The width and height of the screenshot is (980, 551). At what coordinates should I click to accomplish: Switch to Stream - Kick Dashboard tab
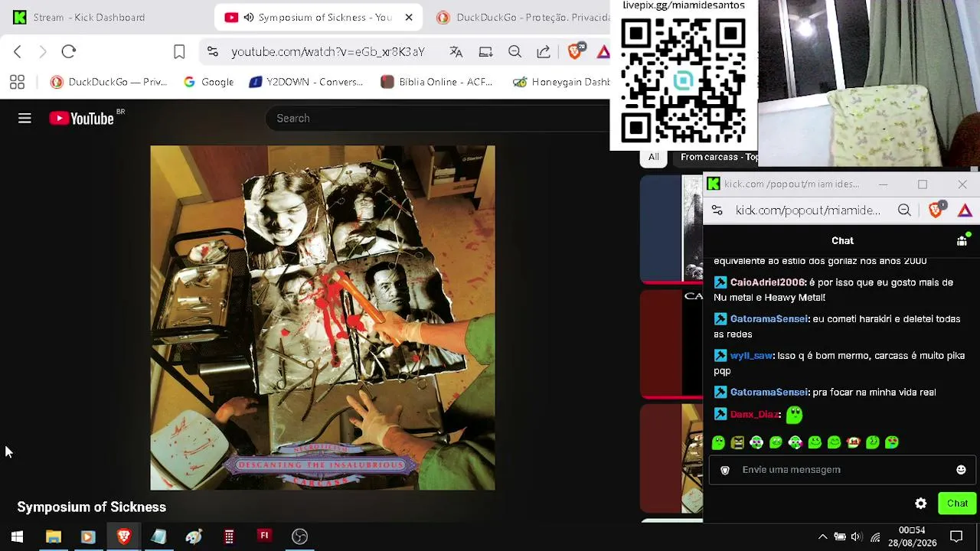pyautogui.click(x=89, y=18)
